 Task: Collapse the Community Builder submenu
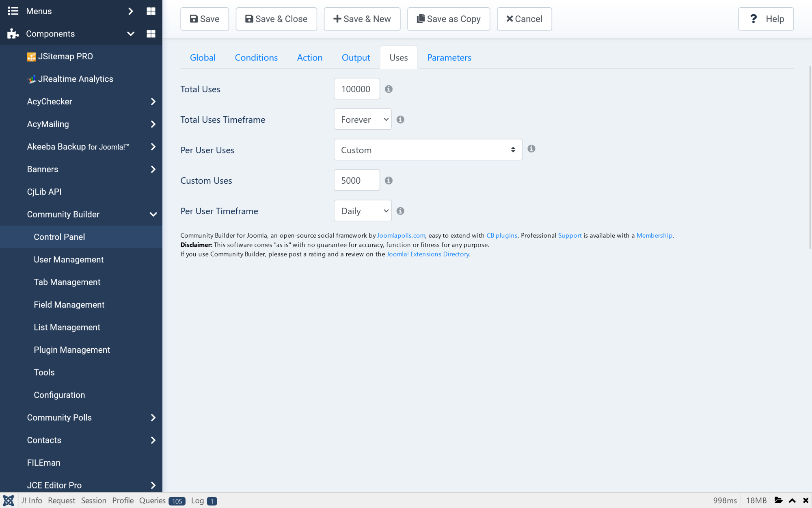[x=153, y=215]
